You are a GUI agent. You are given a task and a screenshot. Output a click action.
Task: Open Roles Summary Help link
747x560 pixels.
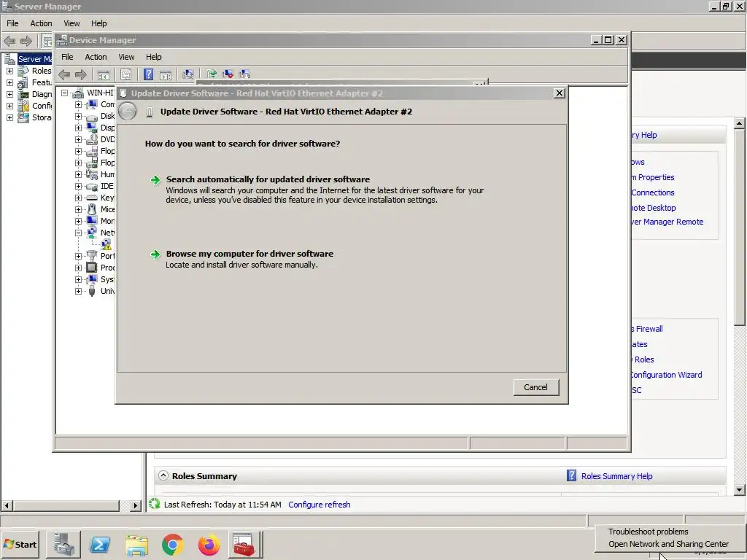tap(616, 476)
